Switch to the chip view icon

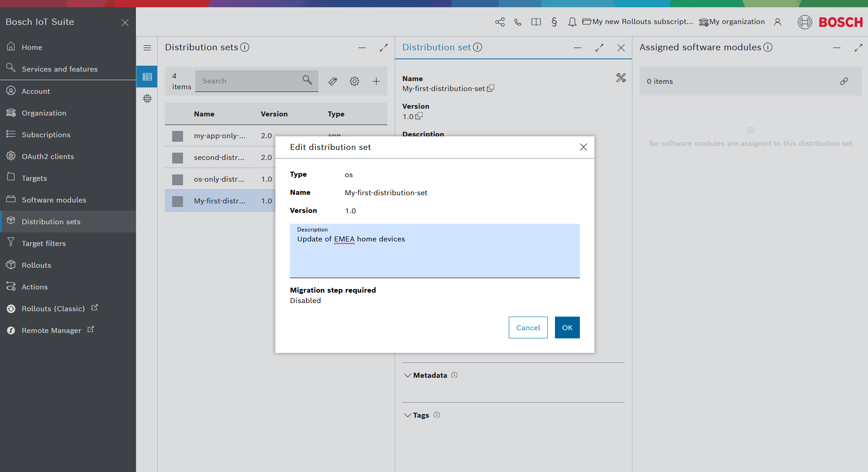[x=147, y=98]
